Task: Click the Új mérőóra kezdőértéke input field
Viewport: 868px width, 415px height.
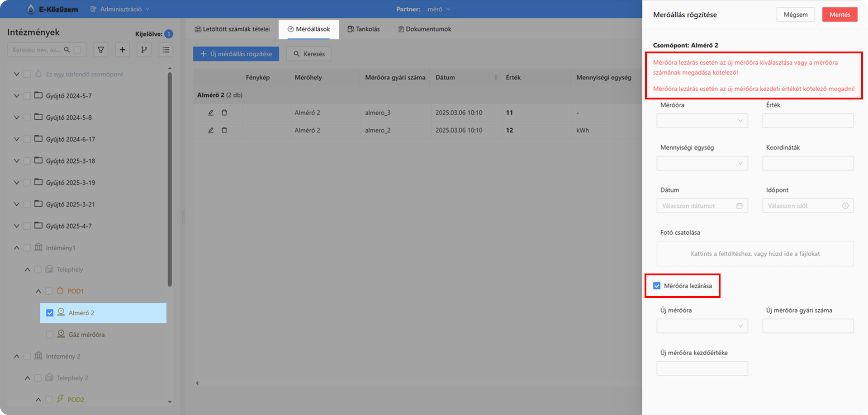Action: coord(702,368)
